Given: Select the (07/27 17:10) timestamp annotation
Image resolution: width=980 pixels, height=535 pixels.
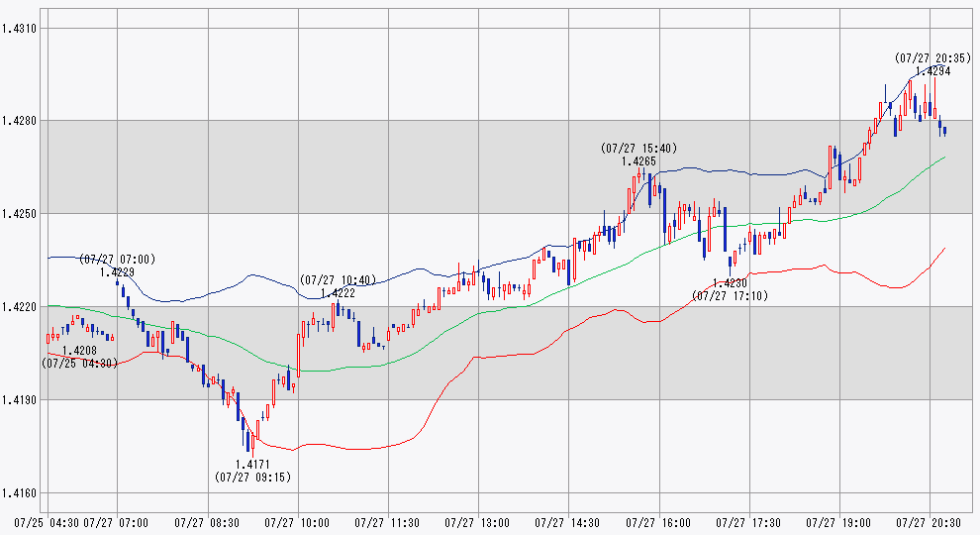Looking at the screenshot, I should click(730, 296).
